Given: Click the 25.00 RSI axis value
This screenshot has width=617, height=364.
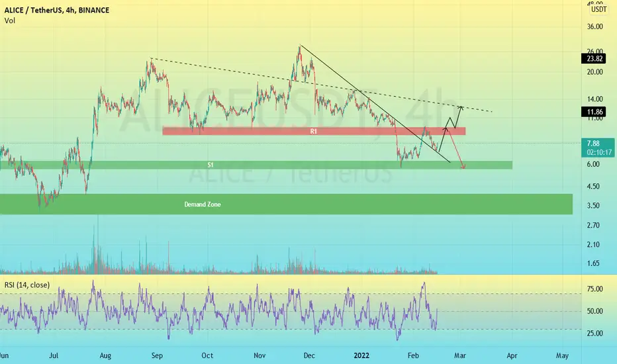Looking at the screenshot, I should 594,334.
